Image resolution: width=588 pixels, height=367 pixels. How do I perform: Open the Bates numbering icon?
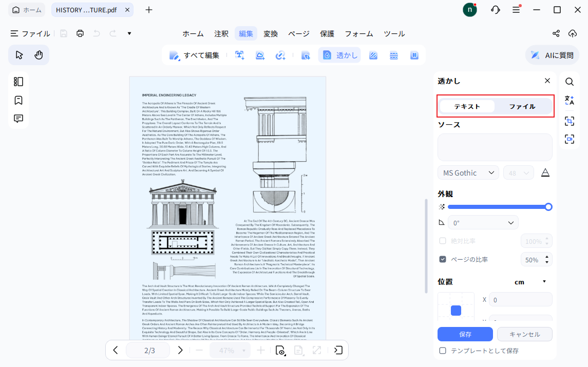coord(414,55)
